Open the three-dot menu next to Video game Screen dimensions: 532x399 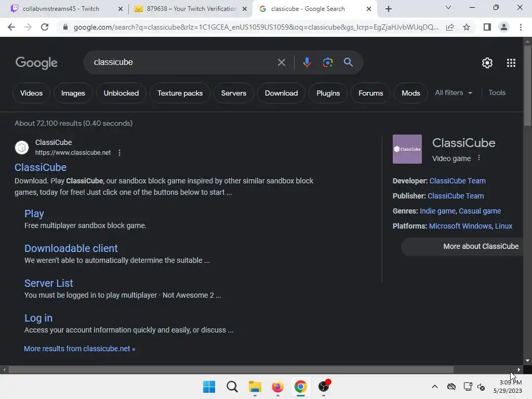(478, 158)
